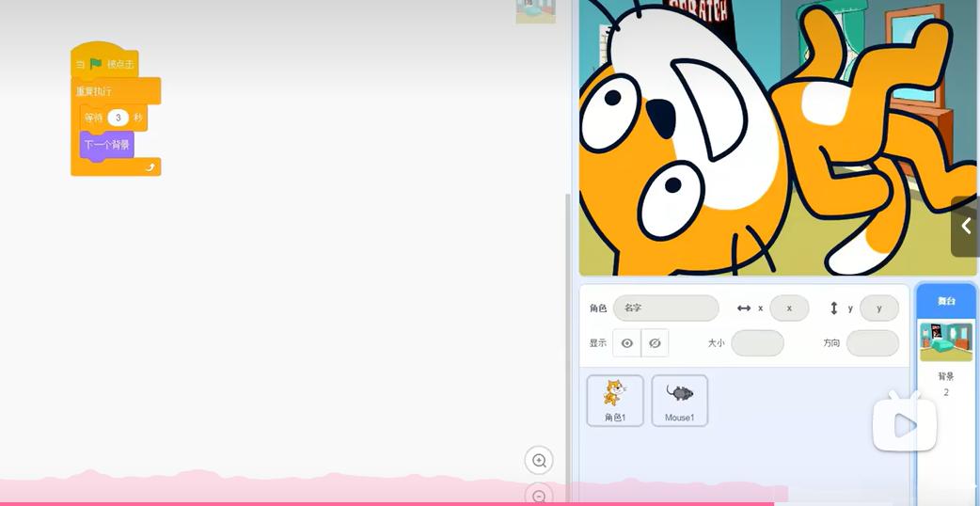Click the video play overlay icon
This screenshot has width=980, height=506.
click(905, 421)
